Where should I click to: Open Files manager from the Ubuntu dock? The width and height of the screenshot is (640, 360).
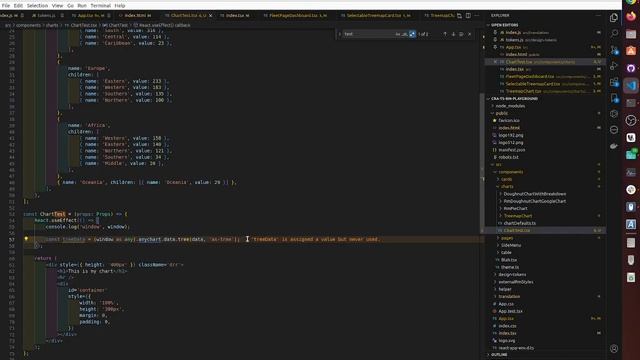point(631,34)
